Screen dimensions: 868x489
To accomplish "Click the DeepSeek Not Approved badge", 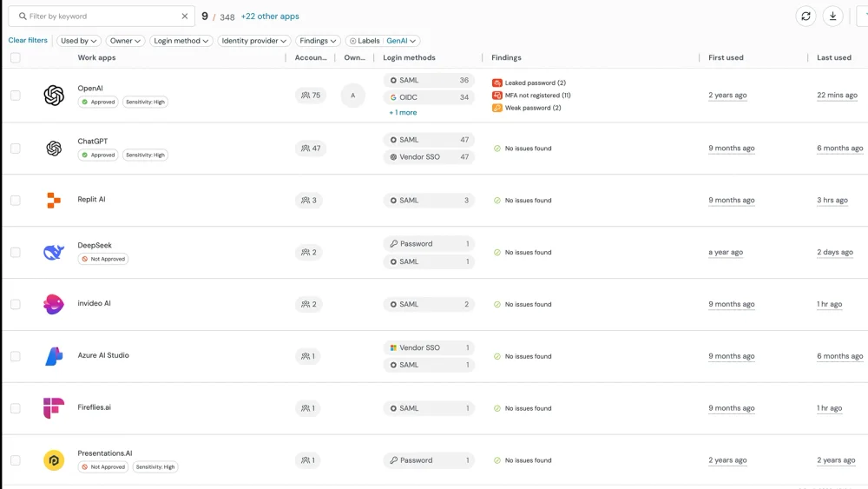I will pyautogui.click(x=103, y=259).
